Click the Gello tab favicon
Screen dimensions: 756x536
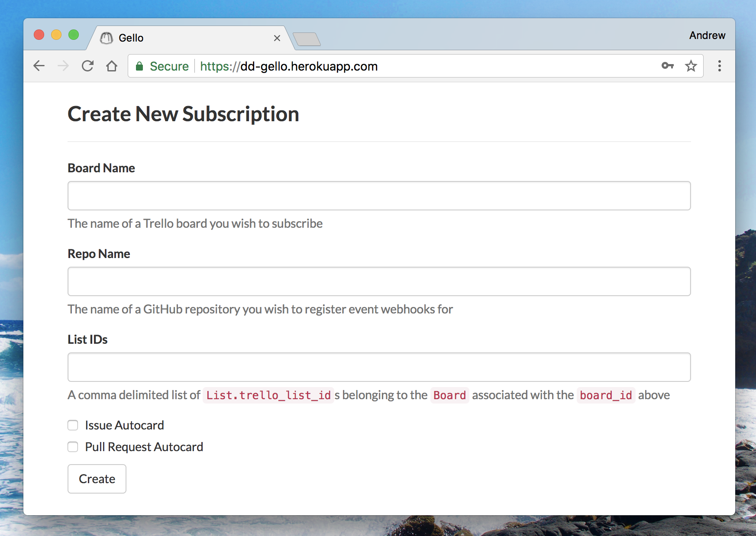tap(107, 38)
